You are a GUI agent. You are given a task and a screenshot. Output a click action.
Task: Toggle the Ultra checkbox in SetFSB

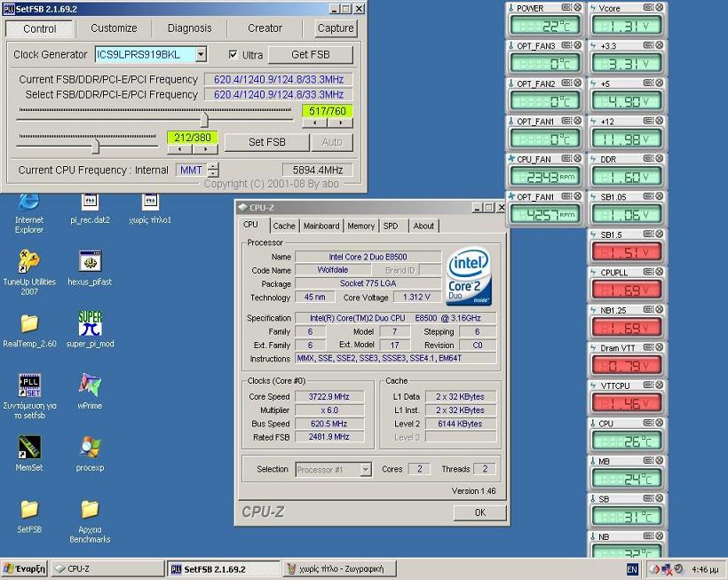click(x=233, y=55)
